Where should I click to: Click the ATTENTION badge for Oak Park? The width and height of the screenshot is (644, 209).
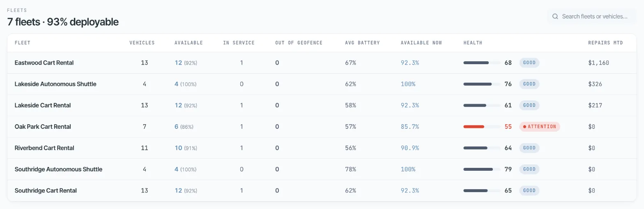click(540, 127)
